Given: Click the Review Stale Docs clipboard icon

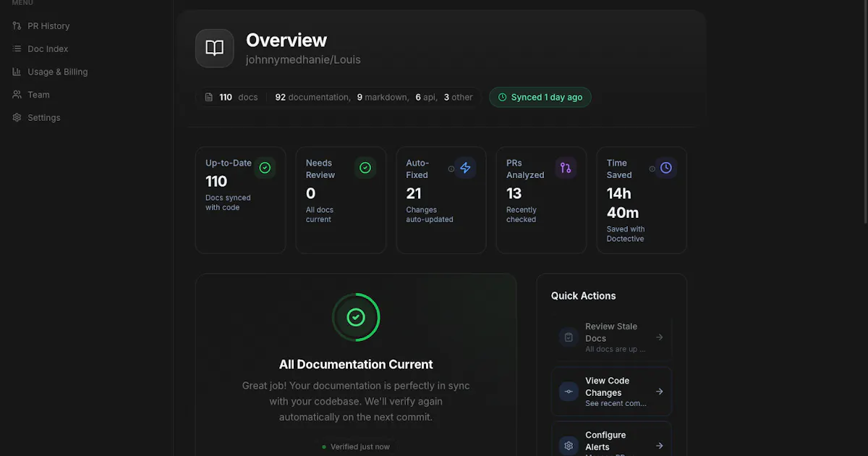Looking at the screenshot, I should pyautogui.click(x=569, y=337).
